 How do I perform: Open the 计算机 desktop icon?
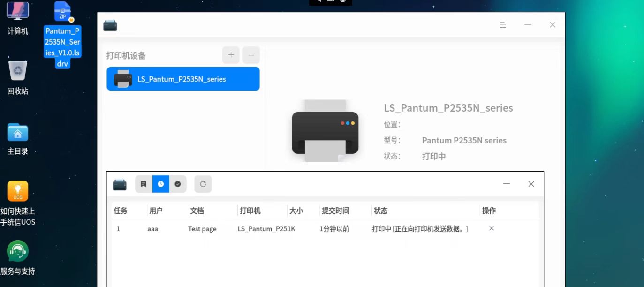(x=18, y=19)
